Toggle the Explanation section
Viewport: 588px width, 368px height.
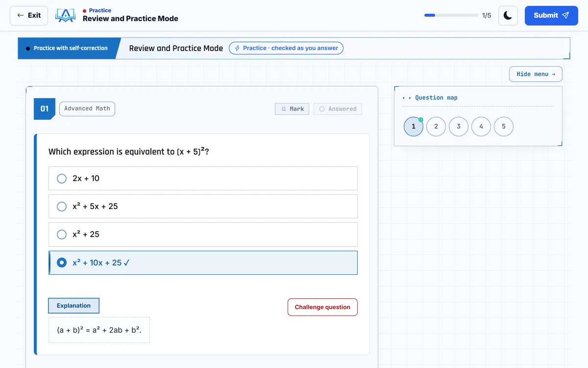(x=73, y=306)
